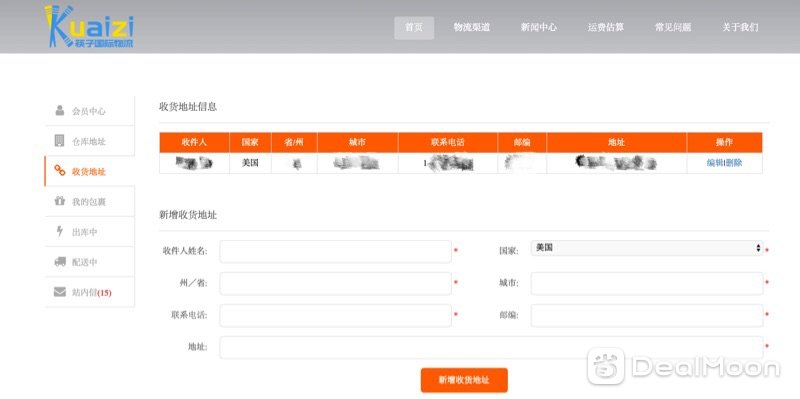Open 仓库地址 in the sidebar
Viewport: 800px width, 399px height.
tap(89, 141)
